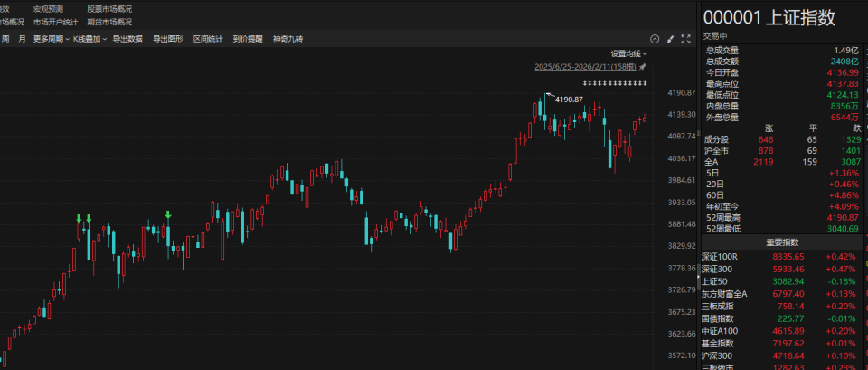Set a 到价提醒 price alert
The width and height of the screenshot is (868, 370).
pos(248,39)
